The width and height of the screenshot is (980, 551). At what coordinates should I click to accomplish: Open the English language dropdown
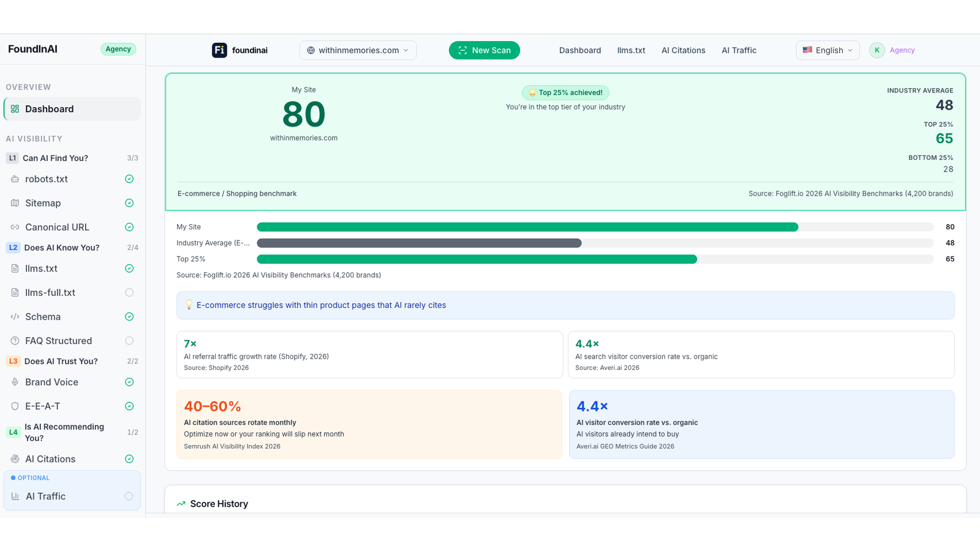coord(827,50)
